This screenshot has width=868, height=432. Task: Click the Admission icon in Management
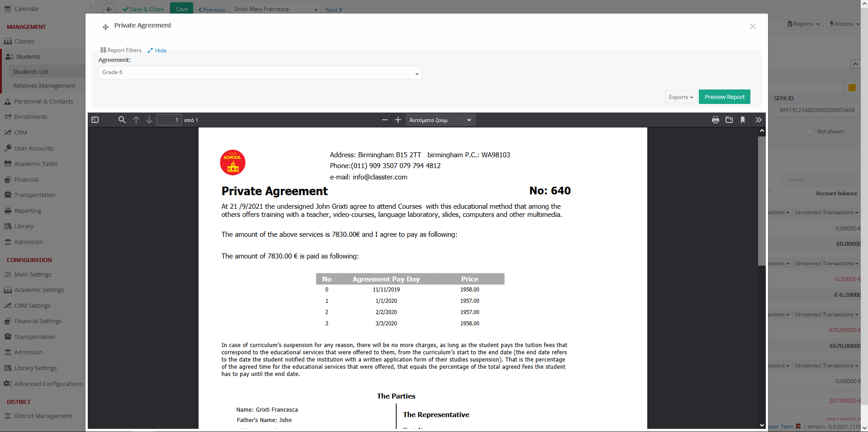(8, 242)
